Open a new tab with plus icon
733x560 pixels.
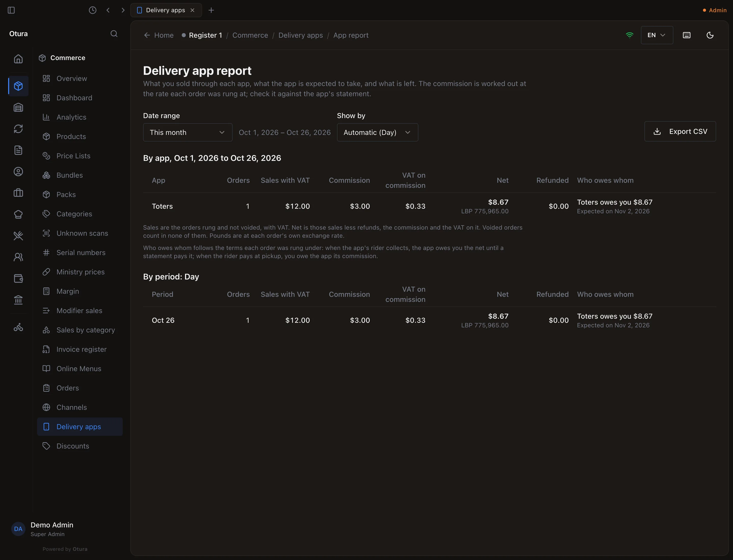[211, 10]
